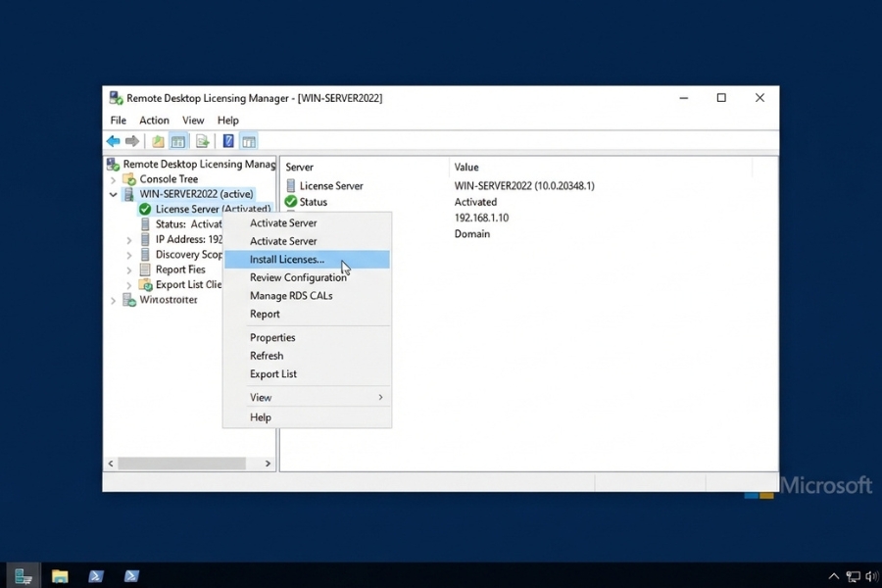
Task: Click Help at context menu bottom
Action: click(x=307, y=416)
